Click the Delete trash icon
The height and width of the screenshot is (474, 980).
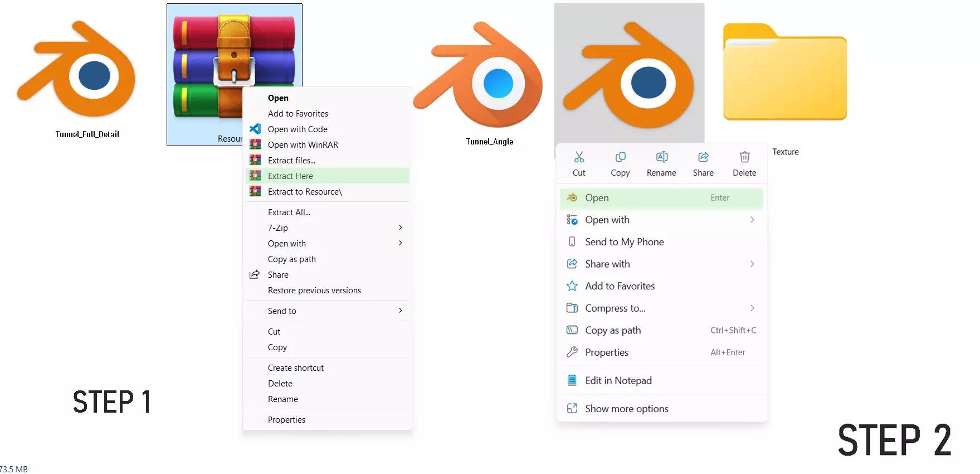coord(744,157)
